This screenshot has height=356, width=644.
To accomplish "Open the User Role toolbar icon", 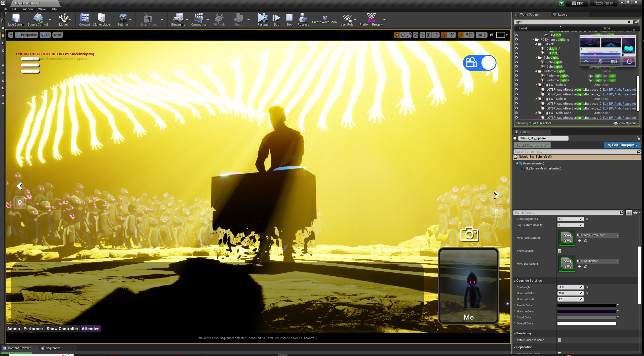I will pyautogui.click(x=347, y=20).
